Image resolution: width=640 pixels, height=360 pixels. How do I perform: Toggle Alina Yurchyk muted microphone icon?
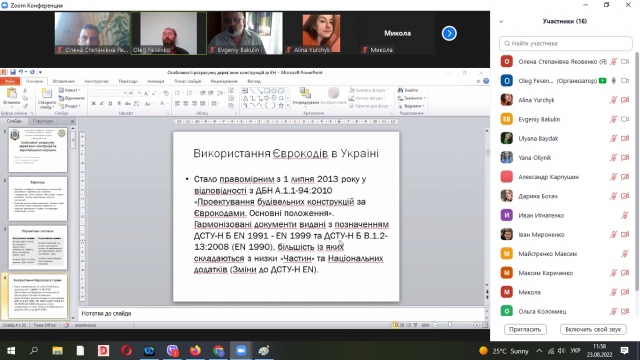coord(613,100)
